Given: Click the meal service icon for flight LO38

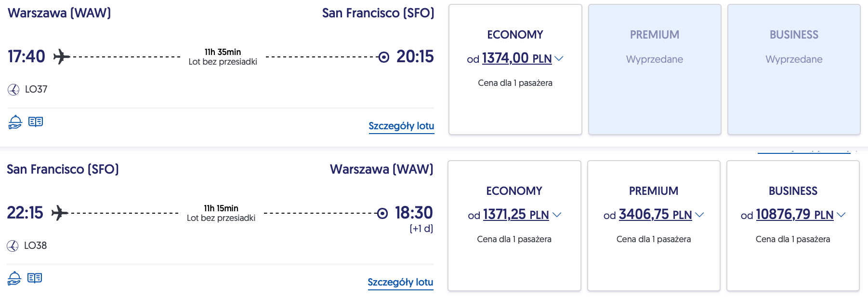Looking at the screenshot, I should [x=14, y=278].
